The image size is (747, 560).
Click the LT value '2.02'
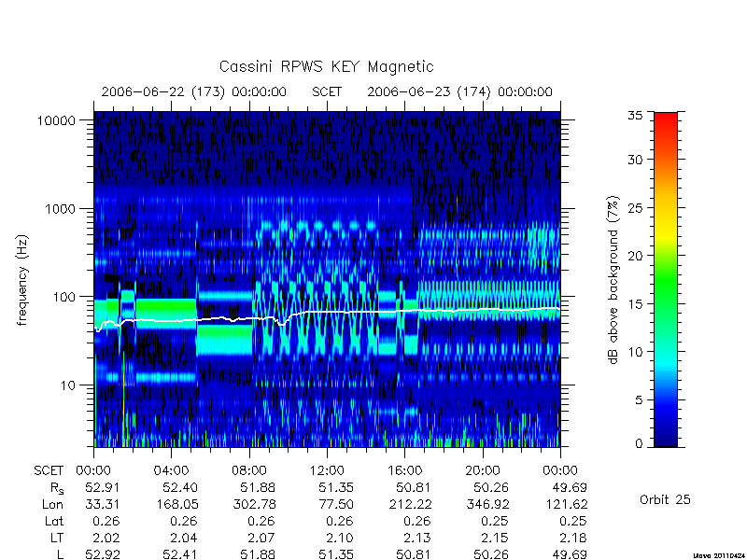tap(106, 538)
